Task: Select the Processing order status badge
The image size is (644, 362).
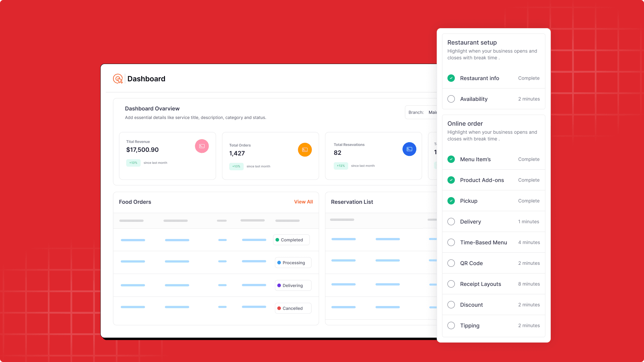Action: (293, 263)
